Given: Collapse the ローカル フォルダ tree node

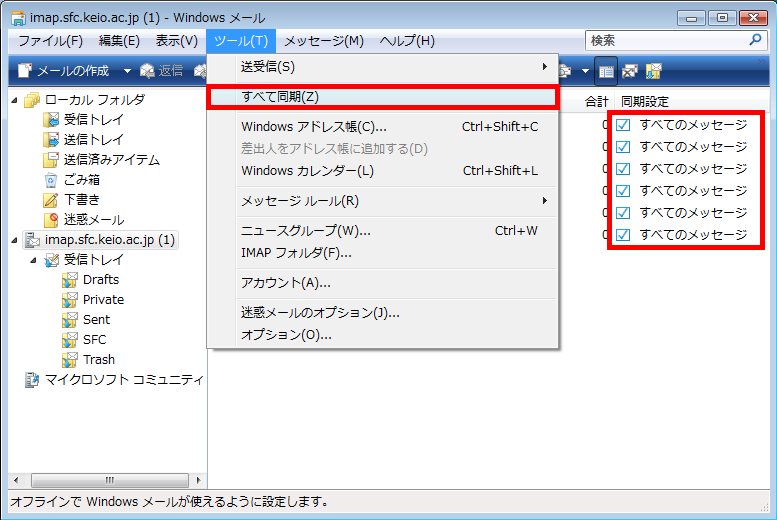Looking at the screenshot, I should (14, 100).
